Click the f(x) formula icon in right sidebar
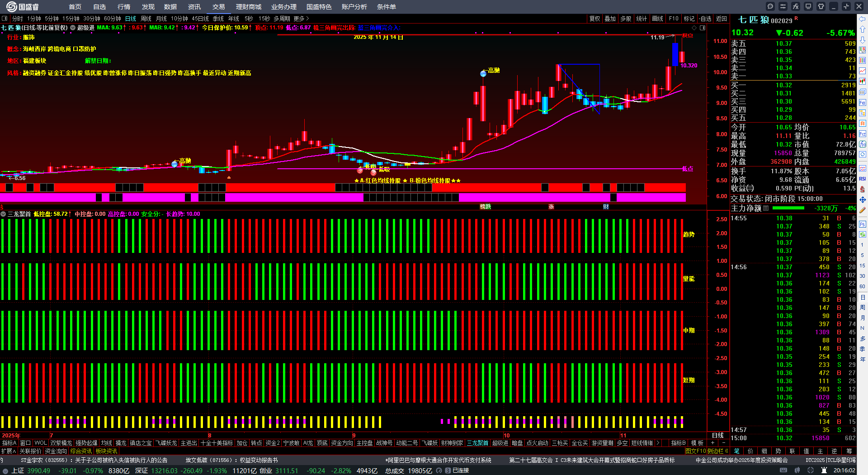This screenshot has width=868, height=475. 863,144
